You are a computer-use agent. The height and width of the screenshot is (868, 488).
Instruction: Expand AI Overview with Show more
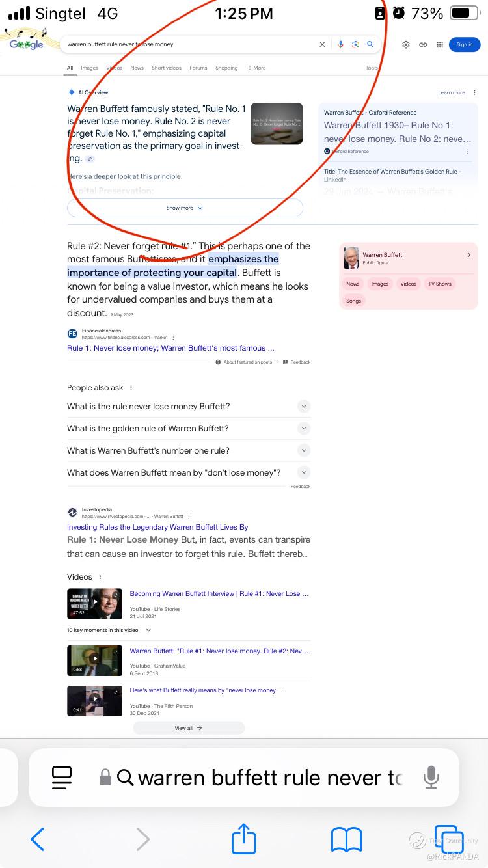pyautogui.click(x=185, y=208)
